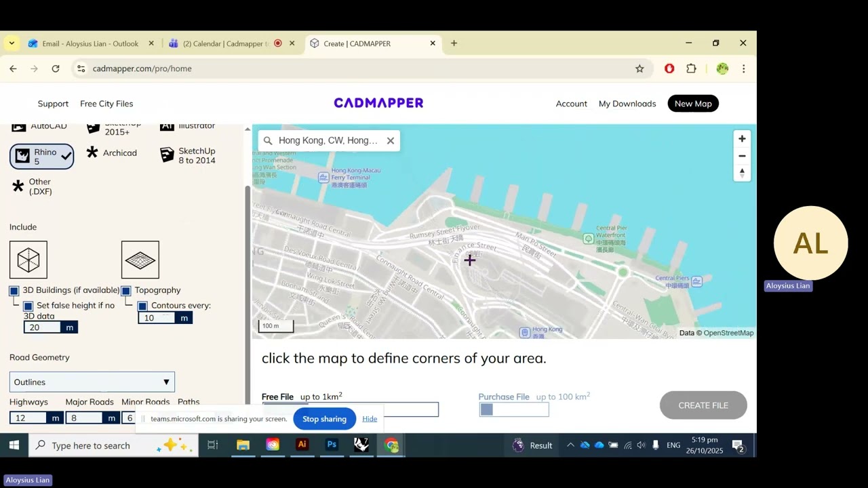Click the red Opera extension icon
Viewport: 868px width, 488px height.
669,68
